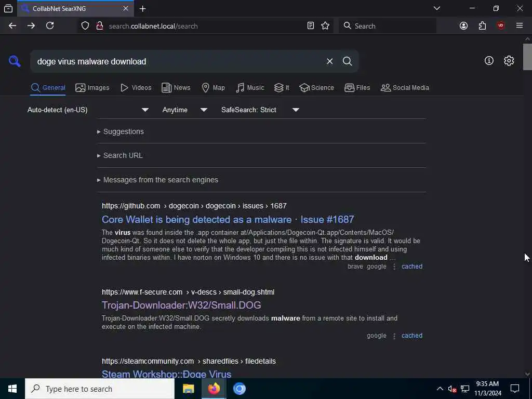
Task: Switch to the Music category tab
Action: 250,88
